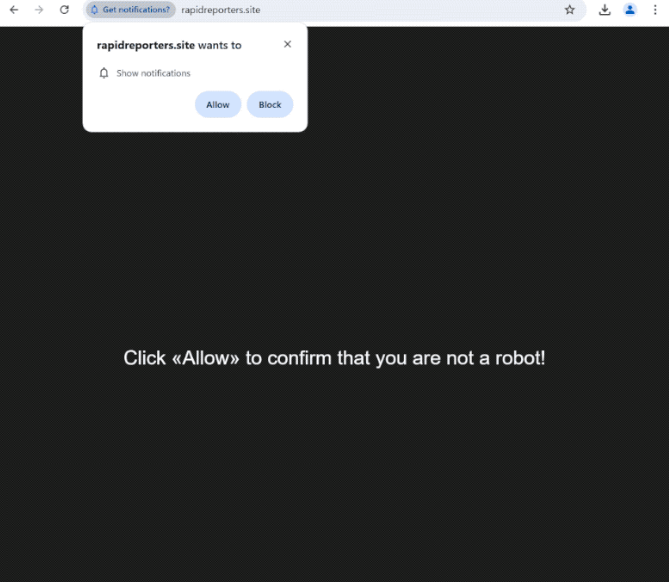Click Allow in the notification prompt
The image size is (669, 582).
[x=218, y=105]
